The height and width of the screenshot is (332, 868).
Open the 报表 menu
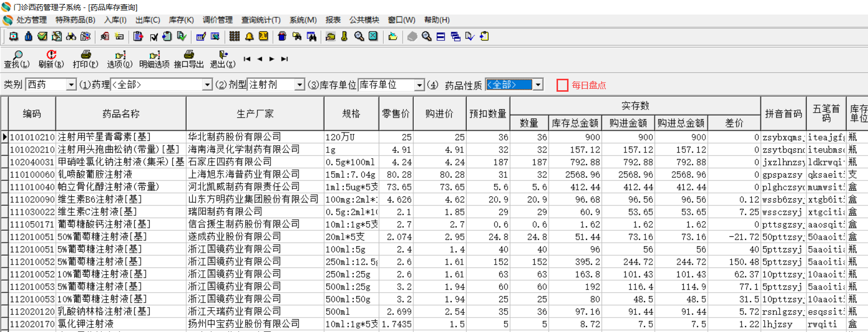[333, 20]
